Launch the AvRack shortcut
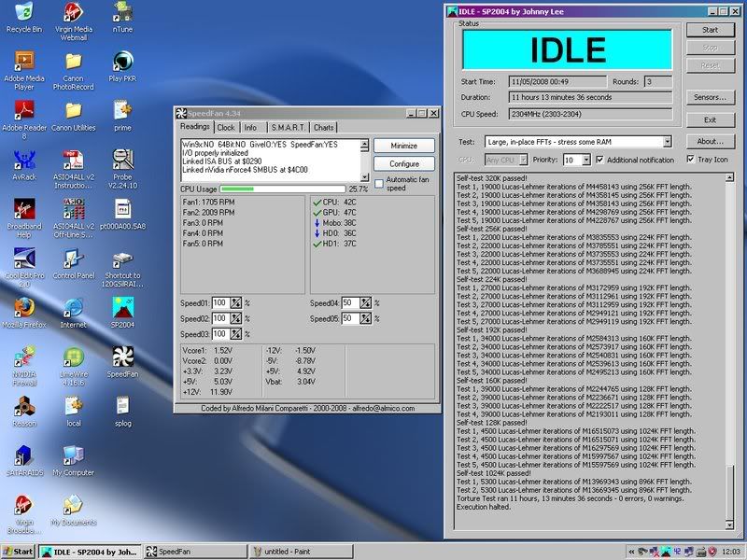Viewport: 747px width, 560px height. coord(24,165)
